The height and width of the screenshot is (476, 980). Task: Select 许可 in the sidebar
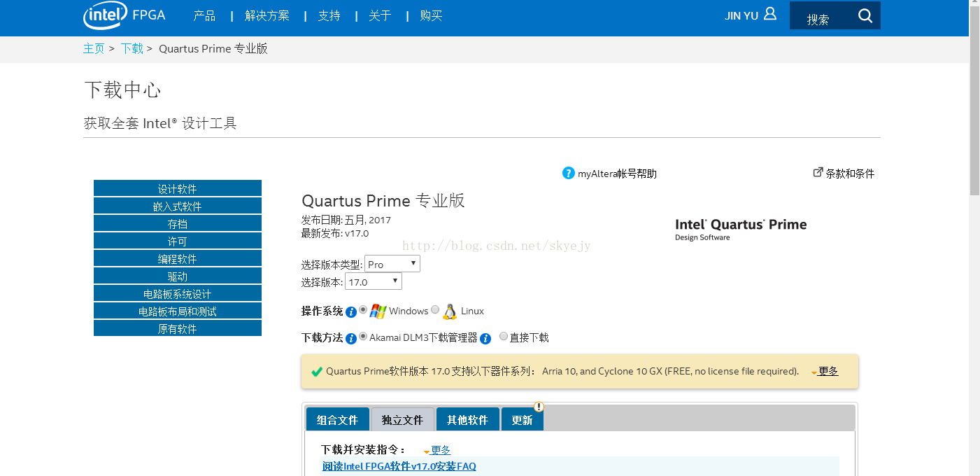pos(178,241)
